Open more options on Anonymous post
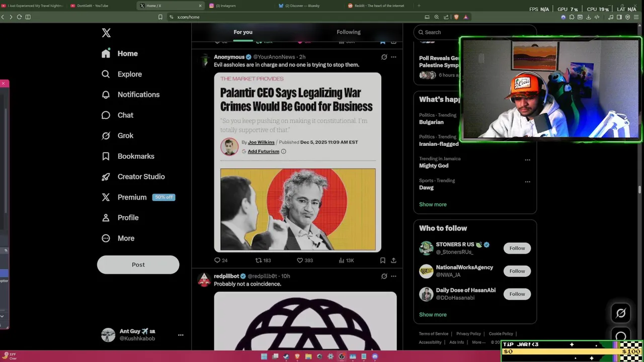Viewport: 644px width, 362px height. (x=393, y=57)
